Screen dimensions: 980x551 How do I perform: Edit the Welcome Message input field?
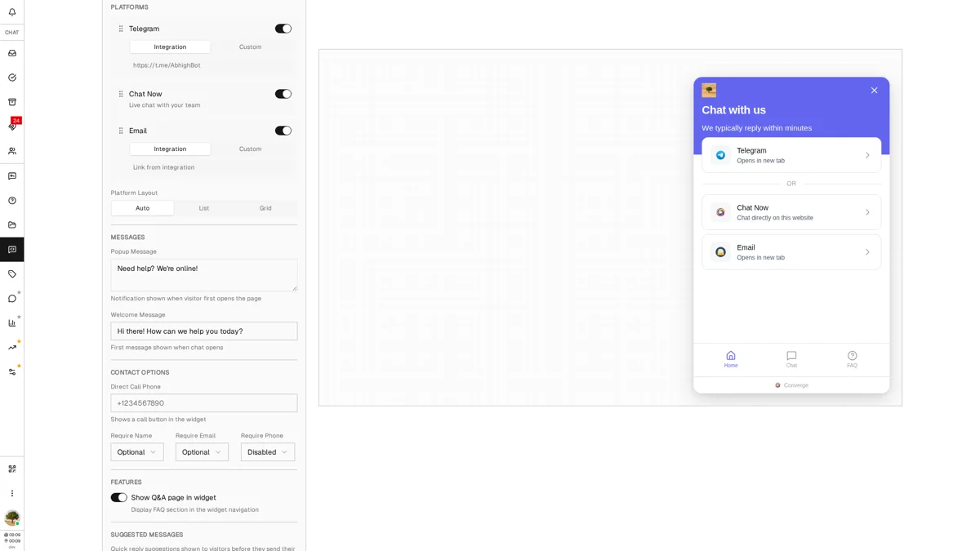(203, 331)
